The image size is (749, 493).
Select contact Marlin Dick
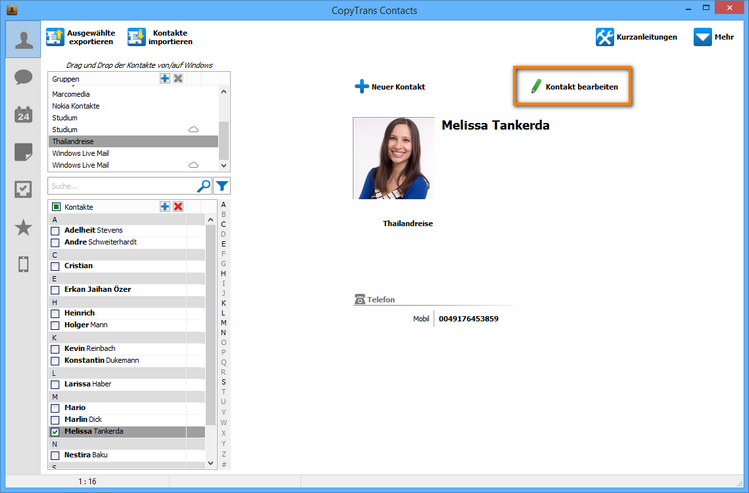(x=127, y=419)
